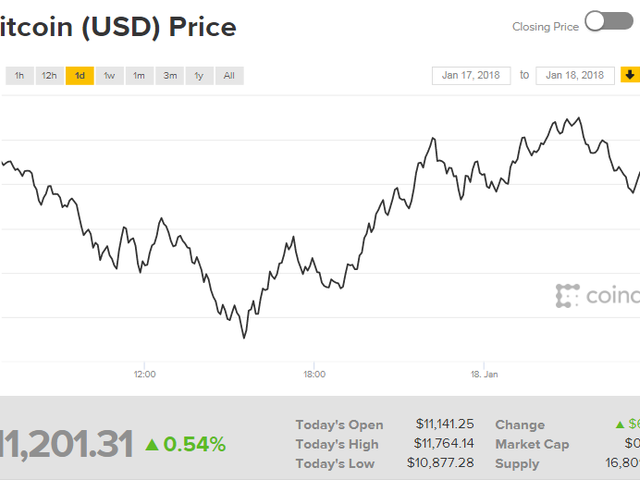640x480 pixels.
Task: Select the 3m time range
Action: tap(170, 76)
